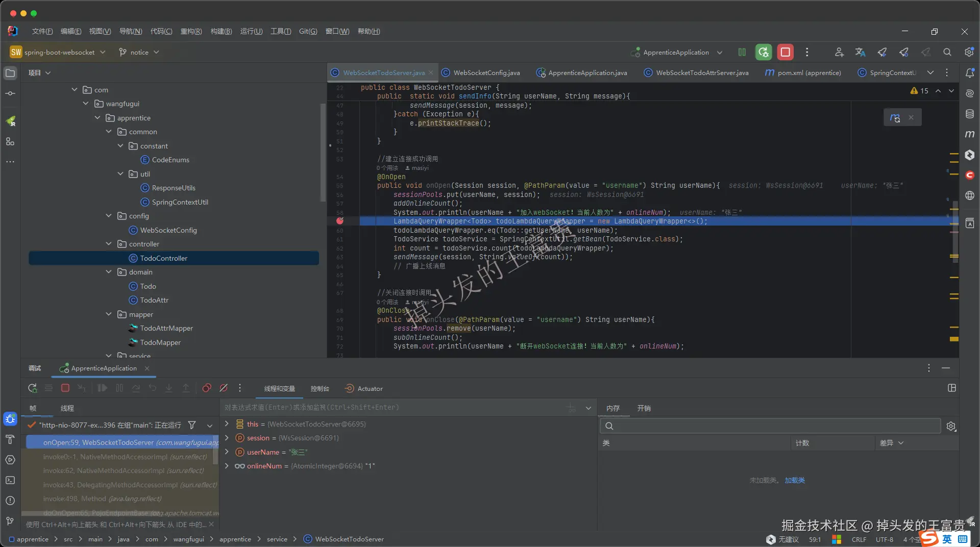Open the code with me user icon
The image size is (980, 547).
(x=839, y=52)
